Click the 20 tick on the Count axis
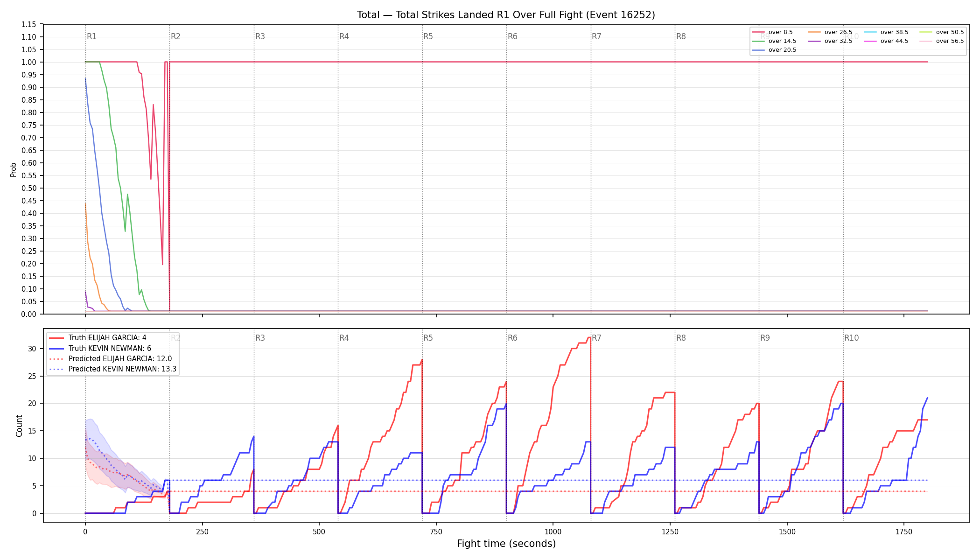This screenshot has height=560, width=980. (x=32, y=404)
